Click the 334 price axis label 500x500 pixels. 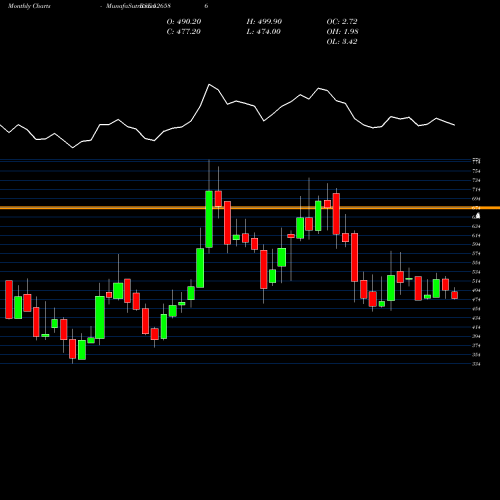[x=476, y=364]
